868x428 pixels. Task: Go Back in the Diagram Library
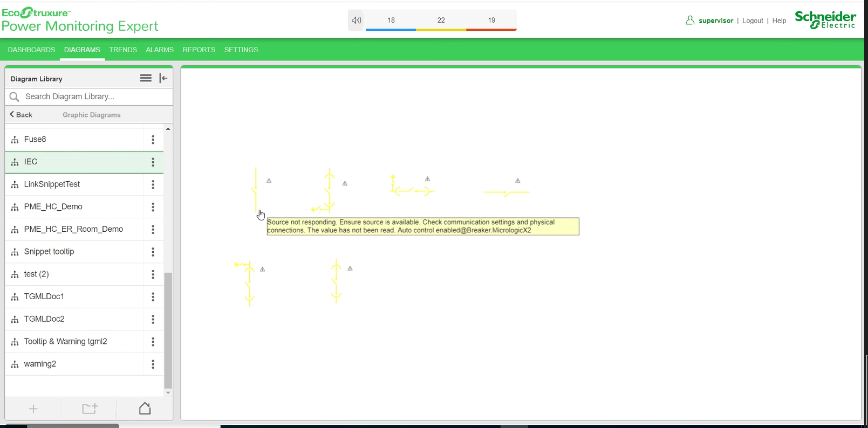22,115
